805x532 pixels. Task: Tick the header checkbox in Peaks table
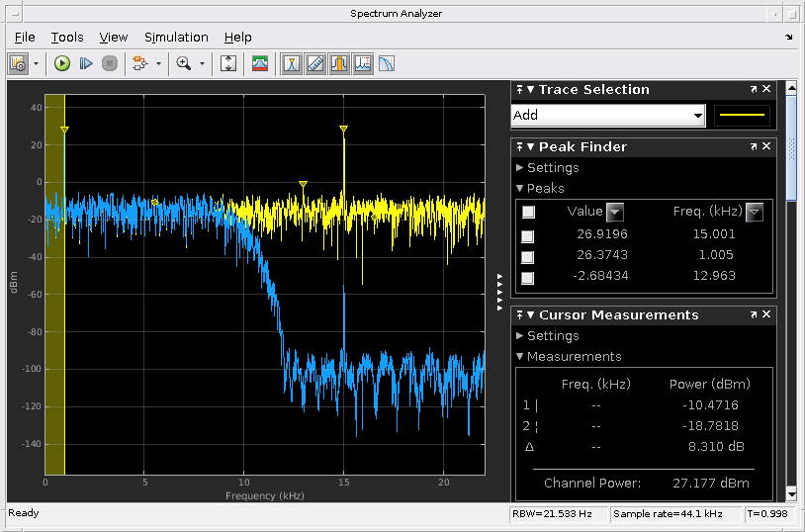pyautogui.click(x=528, y=212)
